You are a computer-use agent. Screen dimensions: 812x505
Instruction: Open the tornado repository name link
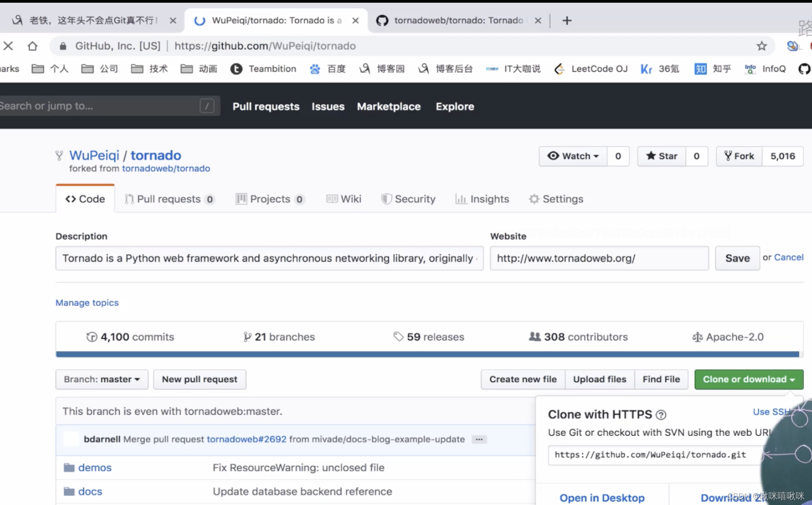point(156,155)
